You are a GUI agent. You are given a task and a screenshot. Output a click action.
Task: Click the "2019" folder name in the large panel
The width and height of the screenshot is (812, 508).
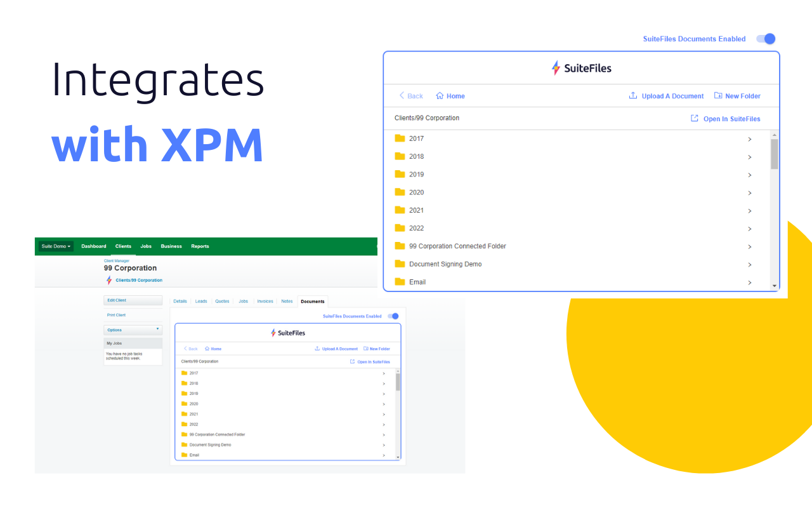416,175
